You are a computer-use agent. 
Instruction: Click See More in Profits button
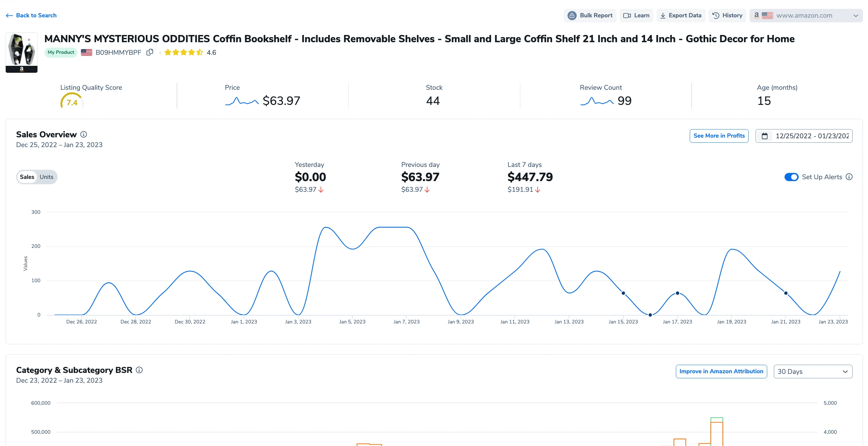coord(719,136)
